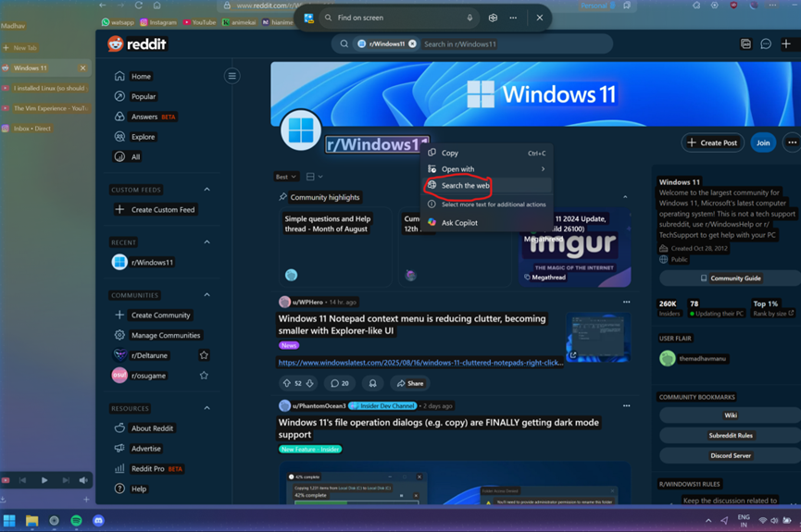Choose Ask Copilot in context menu

tap(487, 223)
